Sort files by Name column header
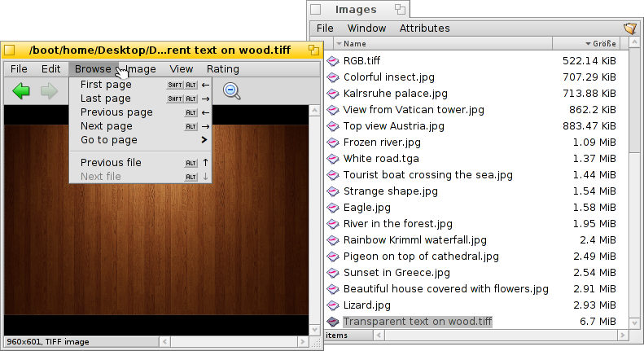The width and height of the screenshot is (644, 351). [x=440, y=44]
